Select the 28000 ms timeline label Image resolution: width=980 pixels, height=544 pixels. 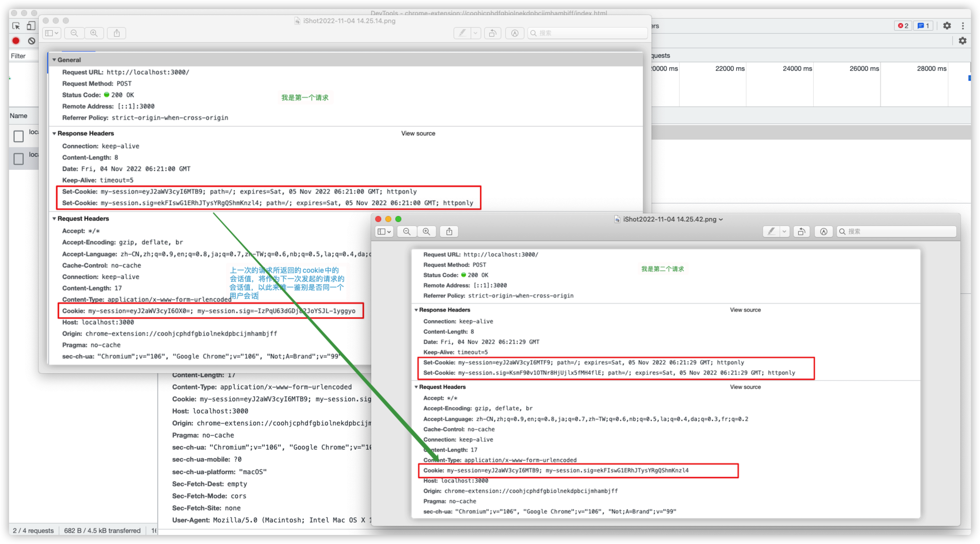(x=931, y=69)
